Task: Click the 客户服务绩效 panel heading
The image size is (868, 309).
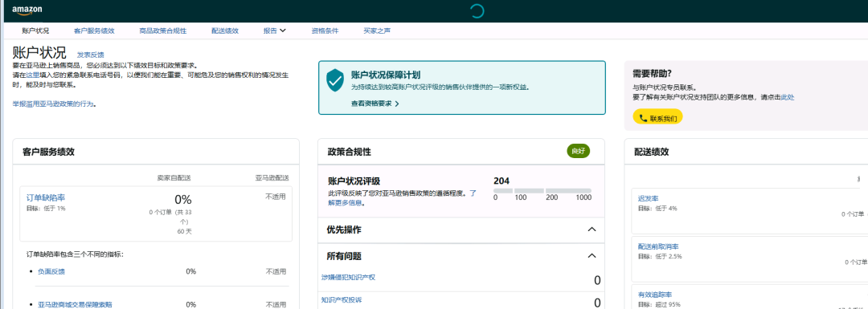Action: 49,152
